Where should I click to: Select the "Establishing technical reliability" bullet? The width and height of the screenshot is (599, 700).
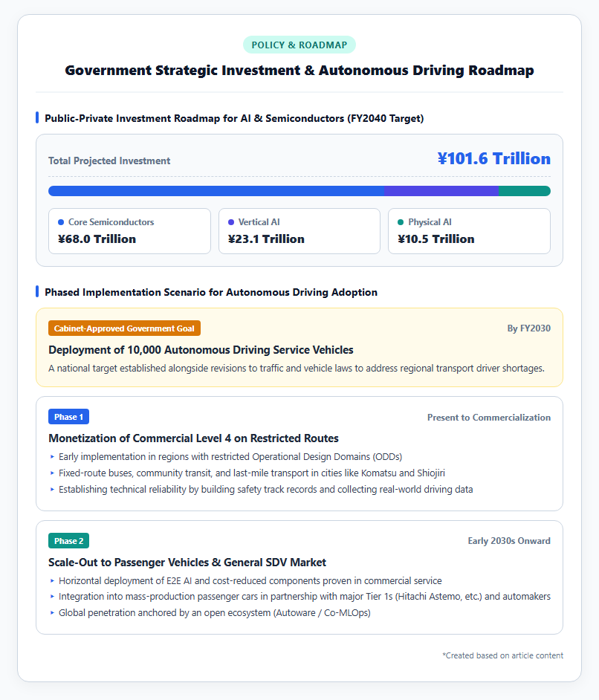pos(265,489)
